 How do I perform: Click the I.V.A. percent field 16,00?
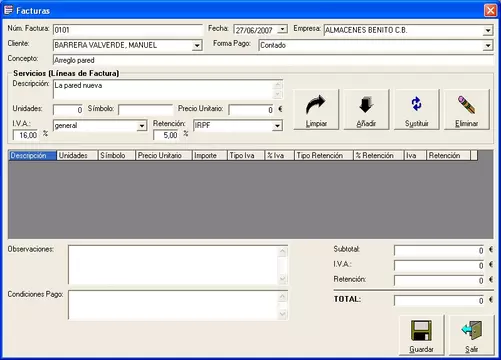click(25, 135)
